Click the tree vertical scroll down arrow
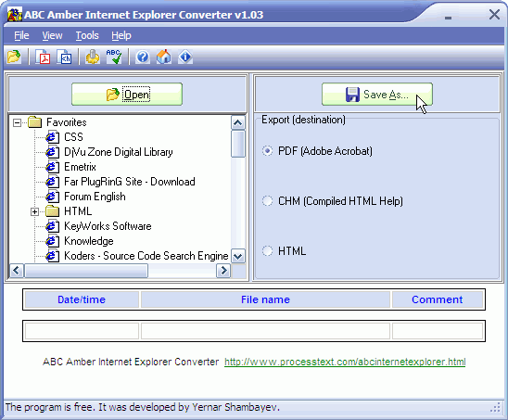 pos(238,256)
